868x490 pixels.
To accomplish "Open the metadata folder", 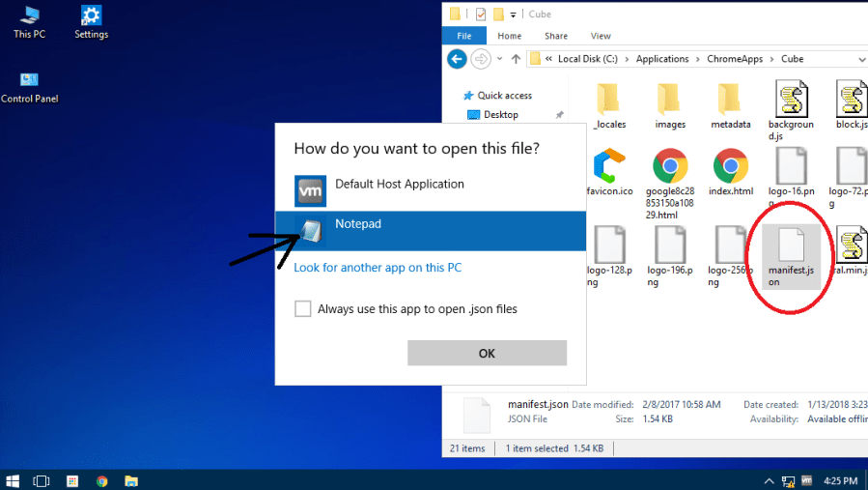I will click(730, 106).
